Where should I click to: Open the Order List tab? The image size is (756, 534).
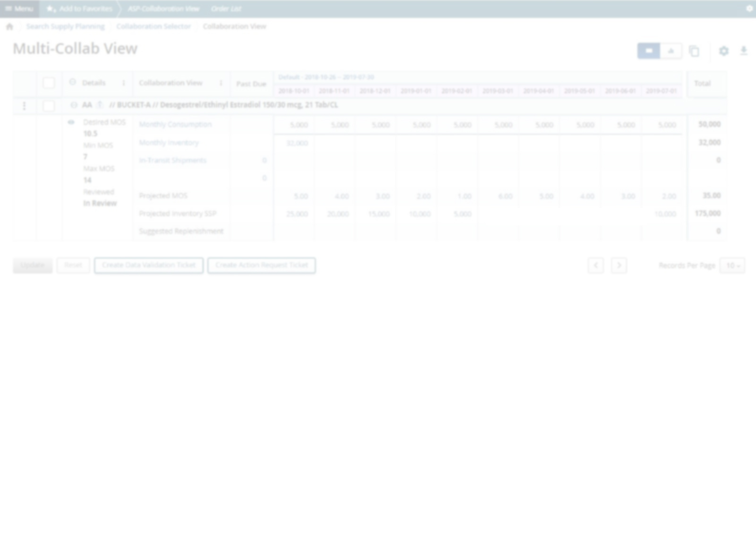click(226, 9)
